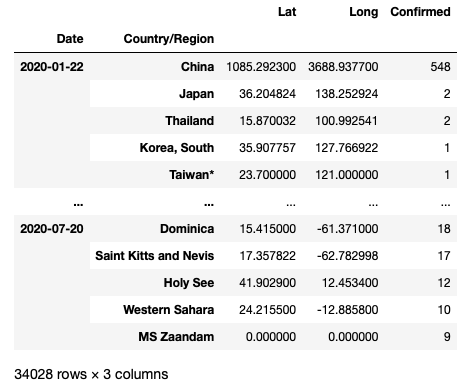
Task: Select Holy See latitude 41.902900
Action: coord(267,283)
